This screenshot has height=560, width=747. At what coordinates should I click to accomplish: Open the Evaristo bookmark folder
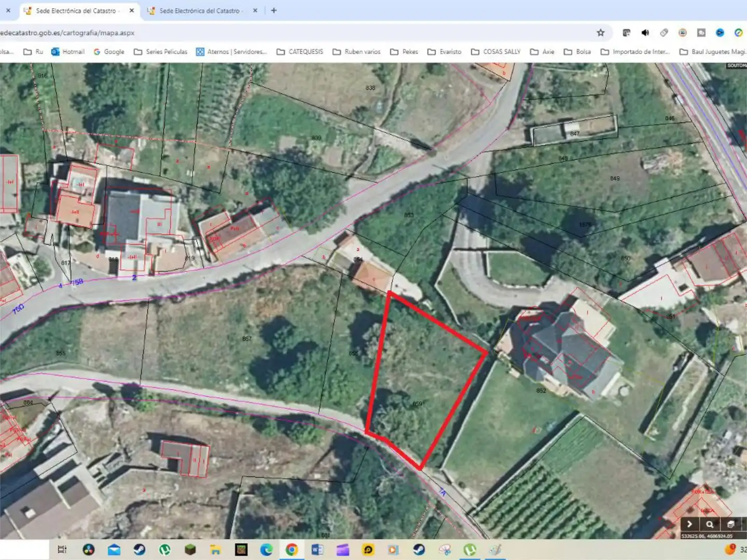click(445, 52)
